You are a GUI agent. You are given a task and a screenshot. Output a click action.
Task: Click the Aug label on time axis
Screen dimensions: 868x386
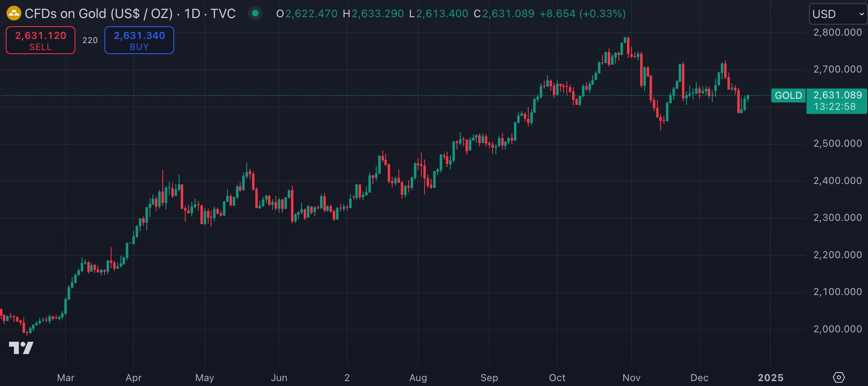pyautogui.click(x=418, y=378)
